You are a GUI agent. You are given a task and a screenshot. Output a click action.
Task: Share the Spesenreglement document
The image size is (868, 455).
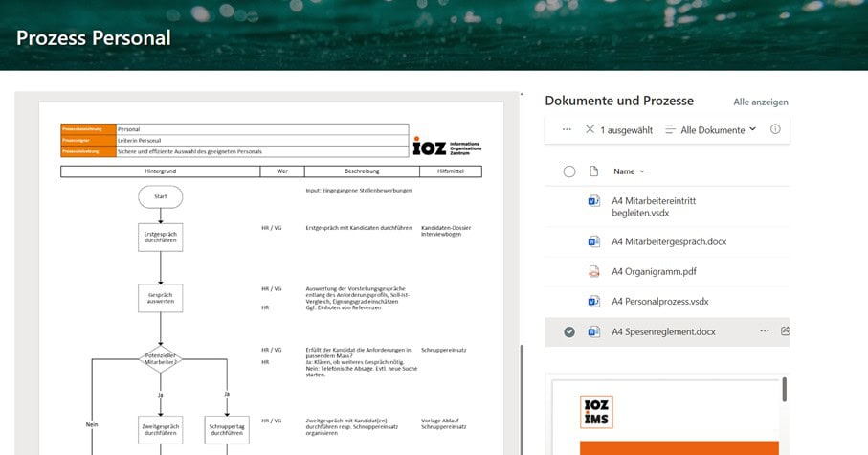coord(785,331)
